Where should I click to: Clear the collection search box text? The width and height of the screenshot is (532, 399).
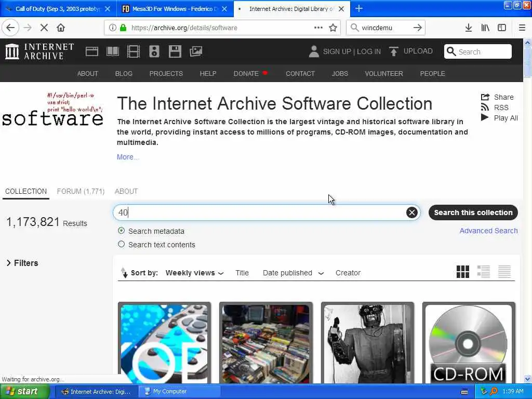click(412, 212)
